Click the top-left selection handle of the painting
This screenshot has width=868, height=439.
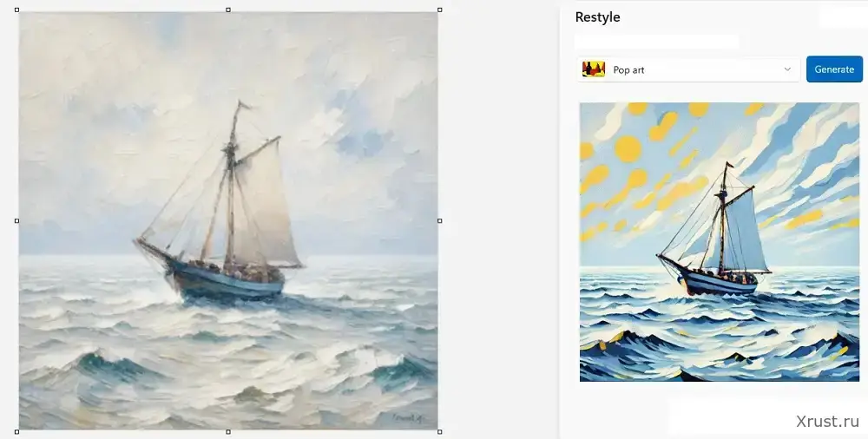[x=17, y=10]
